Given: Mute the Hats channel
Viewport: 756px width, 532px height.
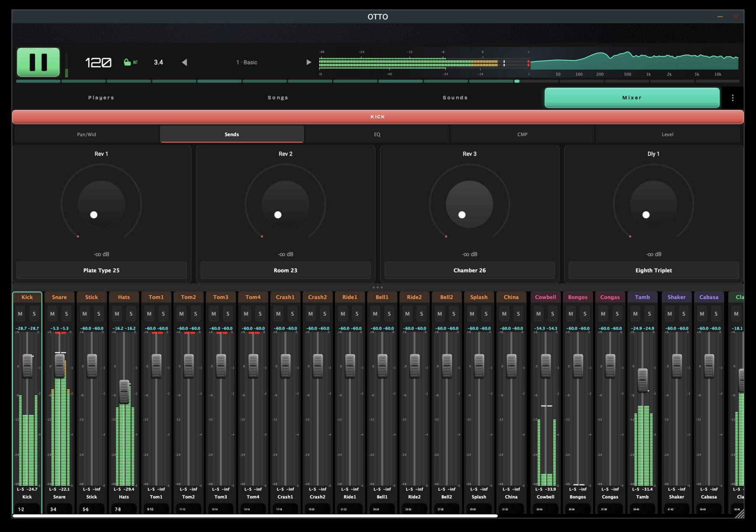Looking at the screenshot, I should coord(117,314).
